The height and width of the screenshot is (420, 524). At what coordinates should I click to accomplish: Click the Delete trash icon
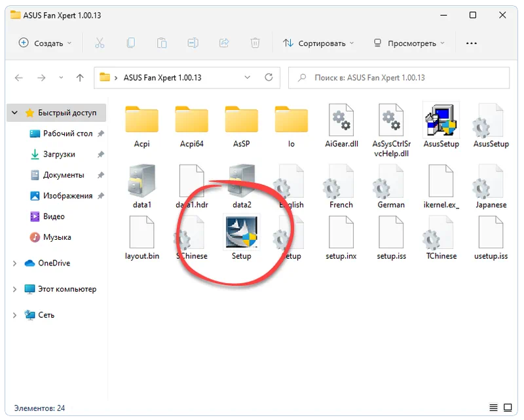click(x=255, y=43)
